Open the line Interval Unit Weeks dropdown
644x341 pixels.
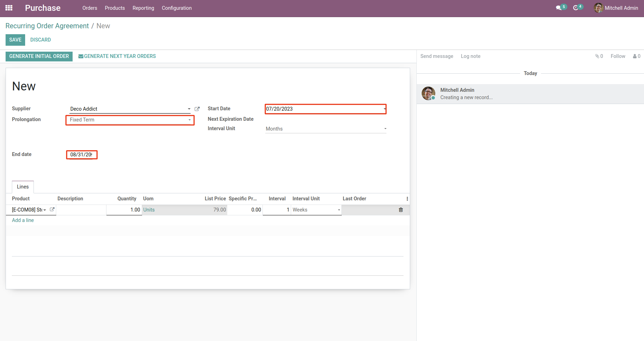pyautogui.click(x=339, y=210)
